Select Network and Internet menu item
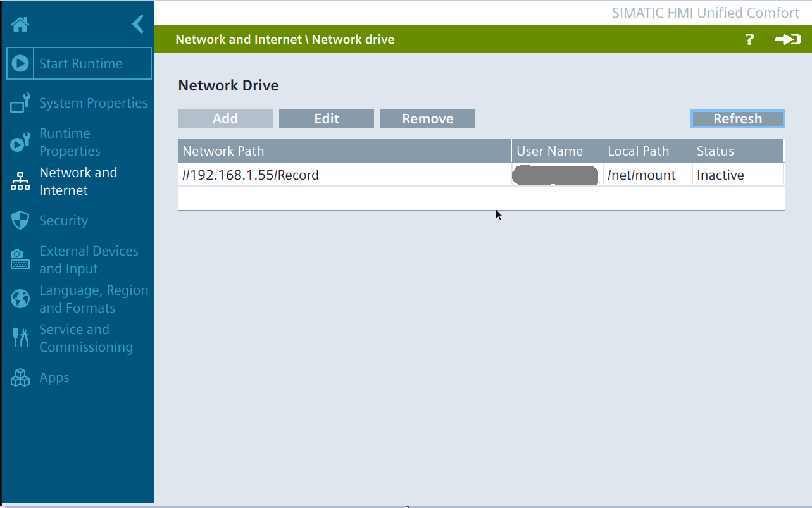This screenshot has height=508, width=812. pos(78,182)
